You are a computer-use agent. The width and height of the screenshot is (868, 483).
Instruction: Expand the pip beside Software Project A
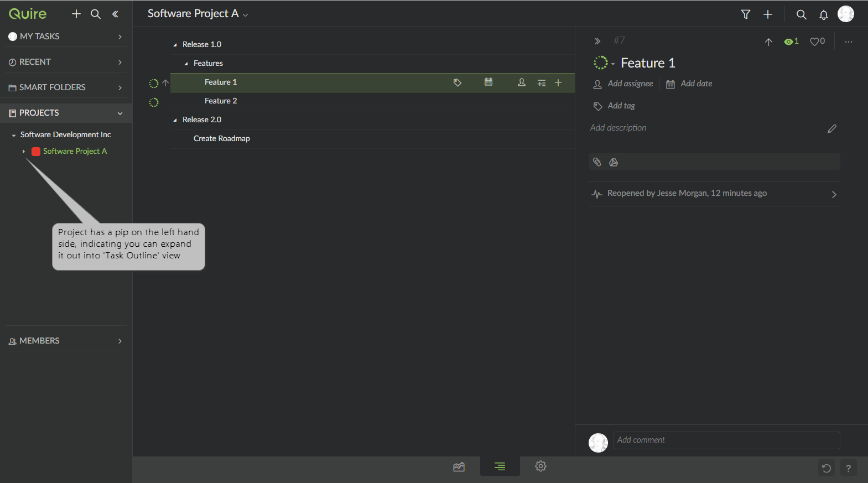[x=24, y=152]
